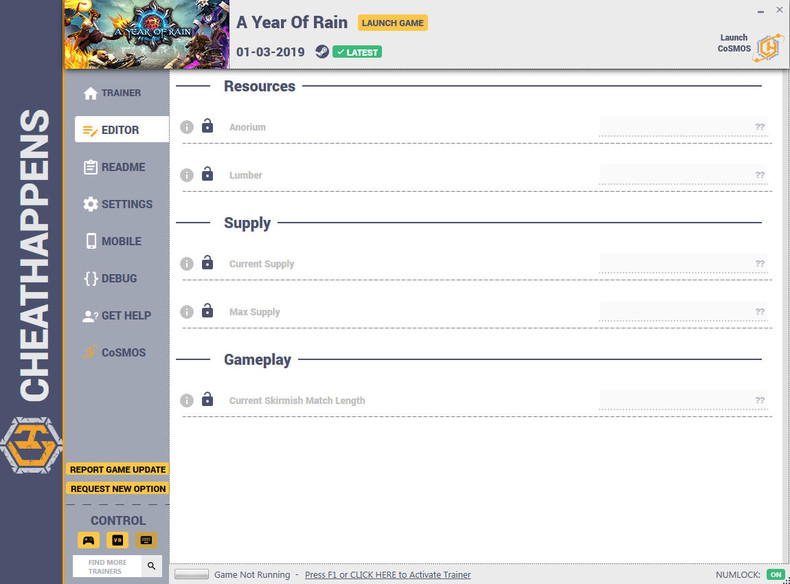Click the A Year Of Rain banner image
Viewport: 790px width, 584px height.
pos(147,34)
